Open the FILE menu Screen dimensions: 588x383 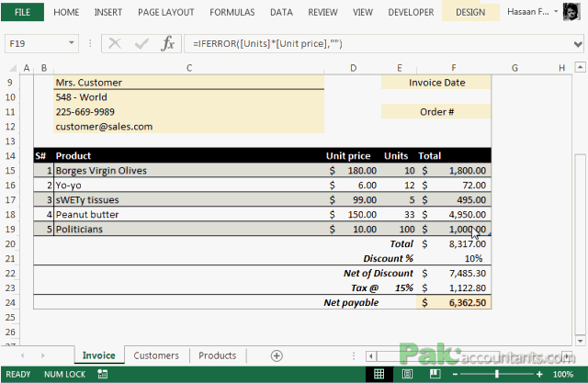(22, 12)
